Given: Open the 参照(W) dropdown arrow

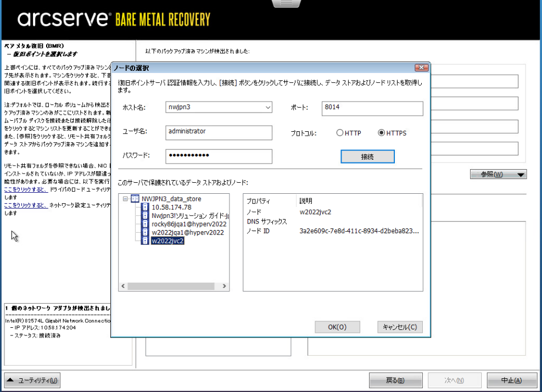Looking at the screenshot, I should click(521, 175).
